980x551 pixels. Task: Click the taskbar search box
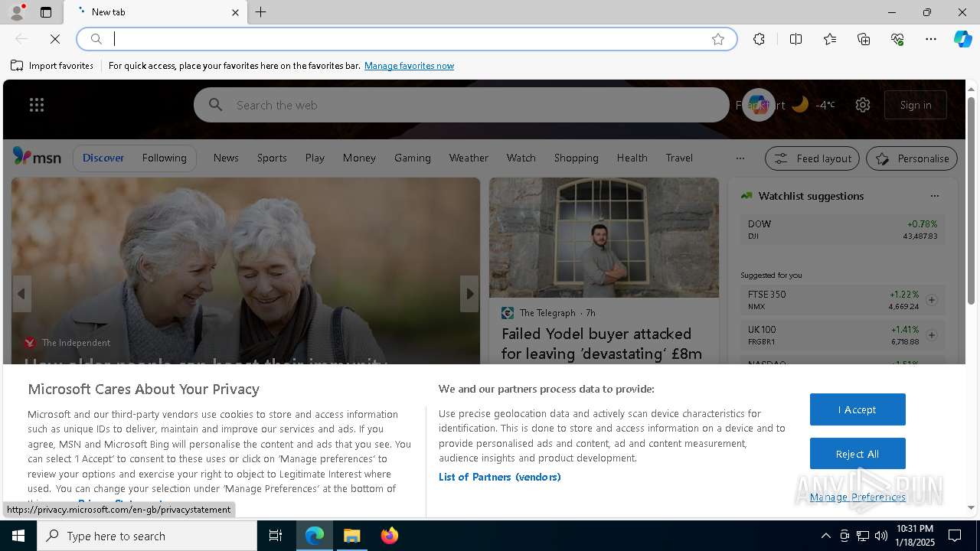[147, 536]
